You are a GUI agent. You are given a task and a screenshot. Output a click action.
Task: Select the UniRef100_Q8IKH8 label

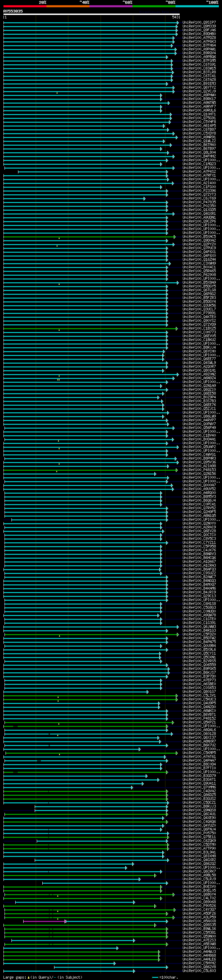199,856
